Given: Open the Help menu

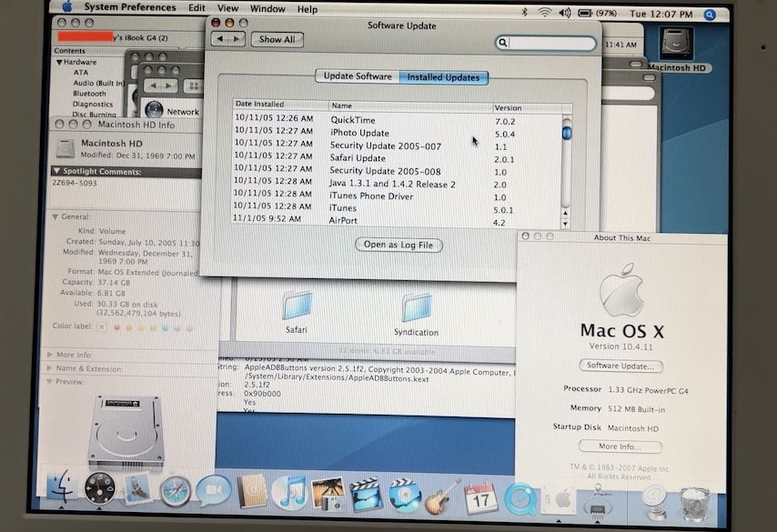Looking at the screenshot, I should click(x=308, y=9).
